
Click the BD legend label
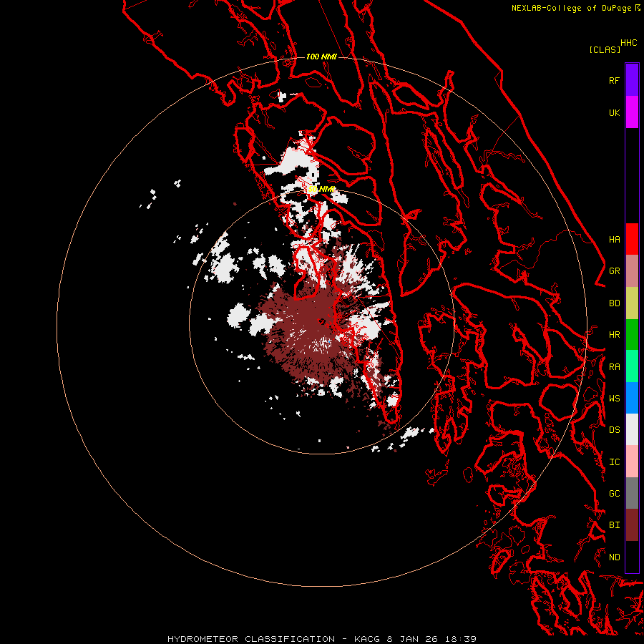[614, 303]
